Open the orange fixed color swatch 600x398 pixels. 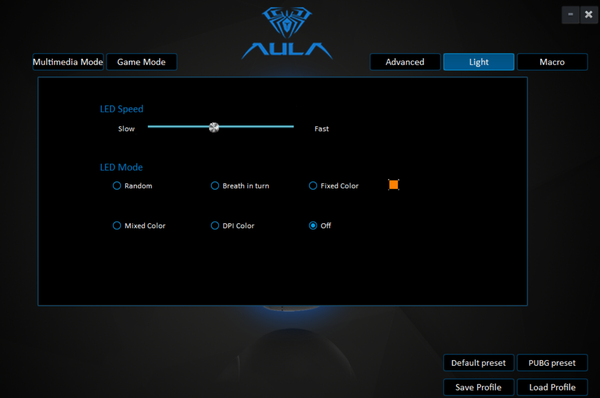[x=393, y=185]
